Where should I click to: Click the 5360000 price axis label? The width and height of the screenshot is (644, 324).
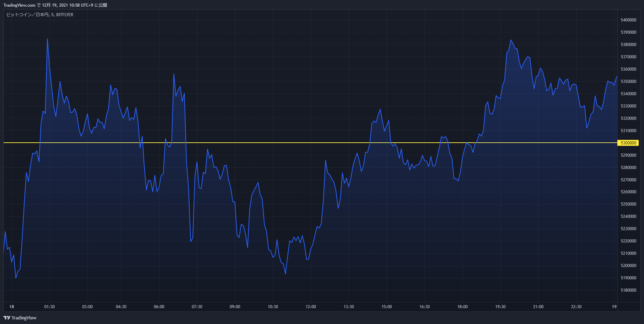(x=628, y=69)
